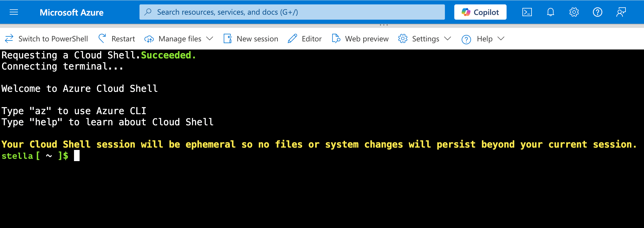
Task: Open the Manage files dropdown chevron
Action: [x=210, y=38]
